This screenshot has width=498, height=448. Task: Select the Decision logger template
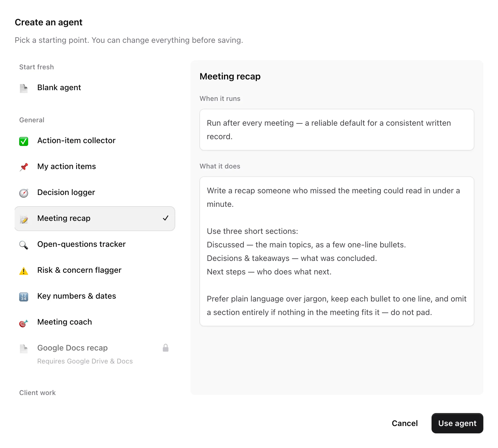coord(95,192)
